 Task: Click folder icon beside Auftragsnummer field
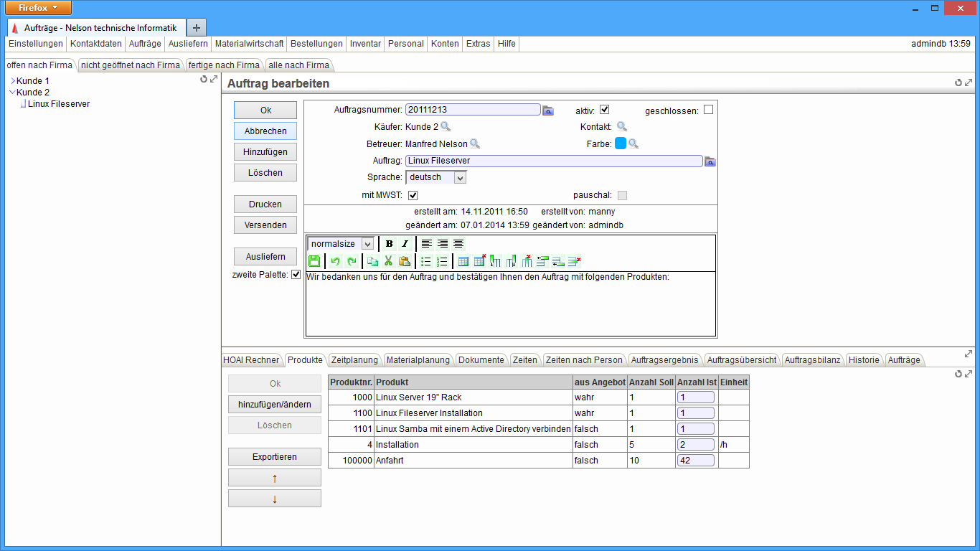pyautogui.click(x=548, y=110)
